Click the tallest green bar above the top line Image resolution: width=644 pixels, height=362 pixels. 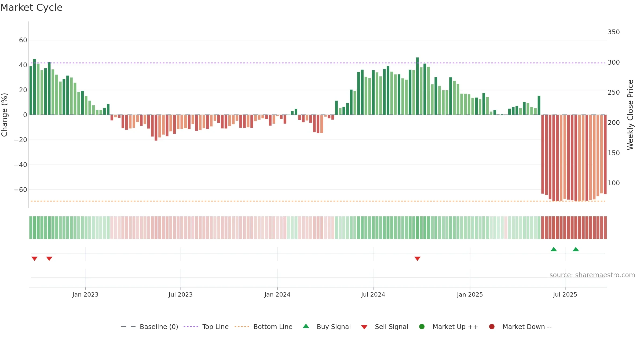pos(418,86)
